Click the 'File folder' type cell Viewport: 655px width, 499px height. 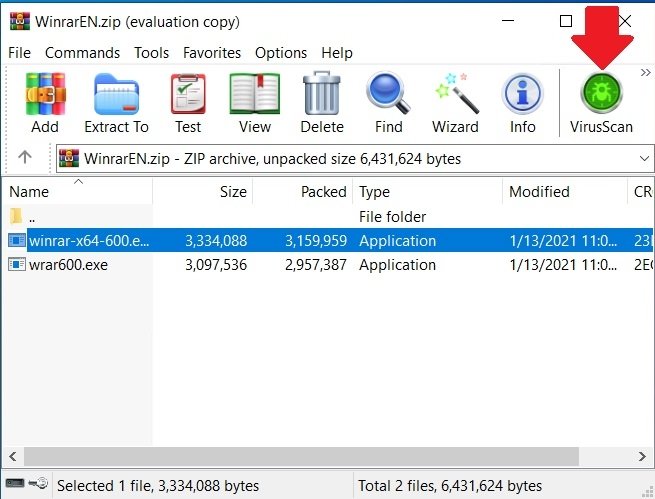tap(392, 217)
